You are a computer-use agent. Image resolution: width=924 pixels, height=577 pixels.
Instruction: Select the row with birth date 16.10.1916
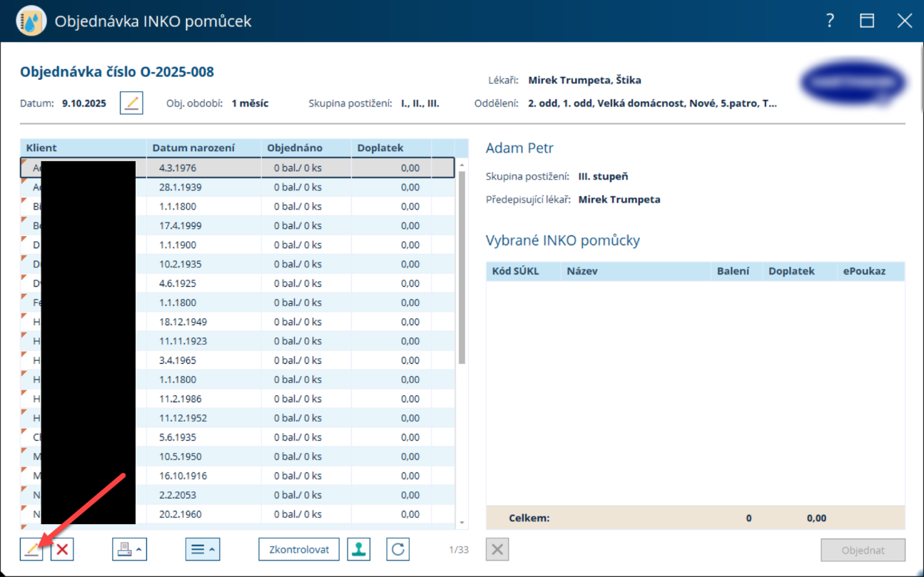pos(238,476)
